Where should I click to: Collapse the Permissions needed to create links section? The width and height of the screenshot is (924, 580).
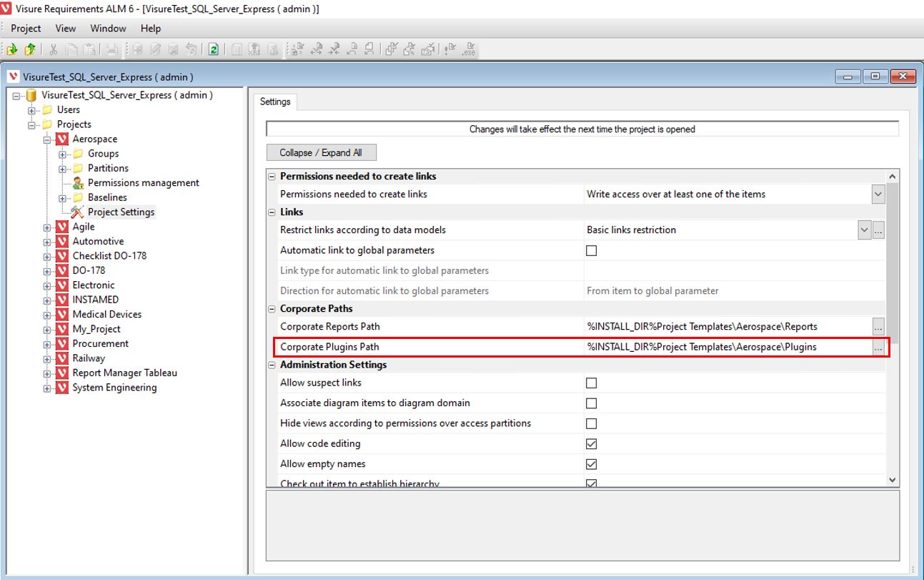point(272,177)
